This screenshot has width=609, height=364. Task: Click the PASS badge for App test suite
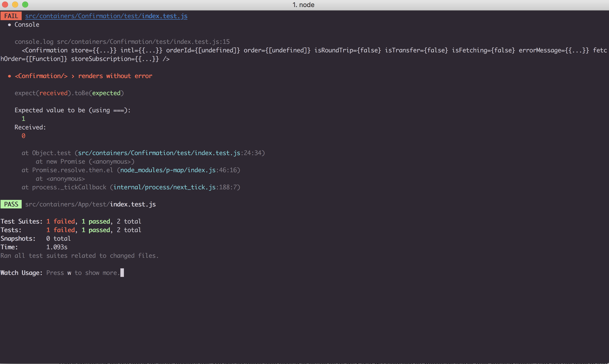(11, 204)
